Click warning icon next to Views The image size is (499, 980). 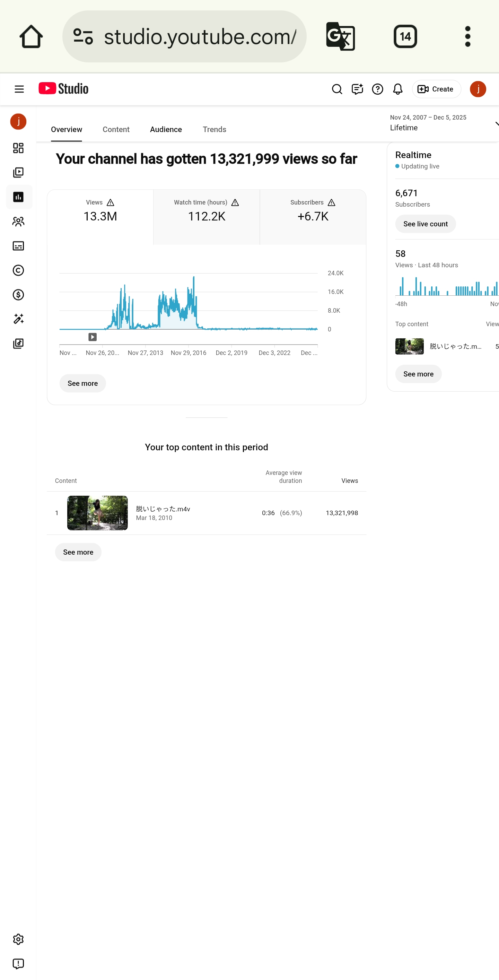(x=110, y=202)
